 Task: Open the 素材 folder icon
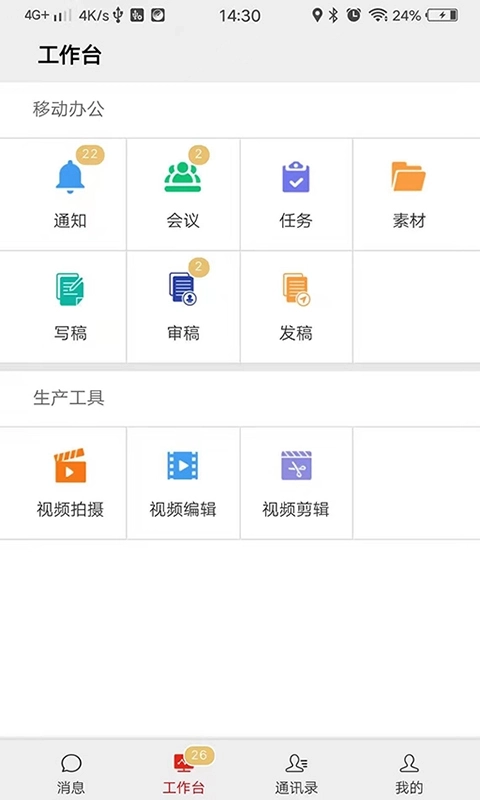pyautogui.click(x=409, y=177)
